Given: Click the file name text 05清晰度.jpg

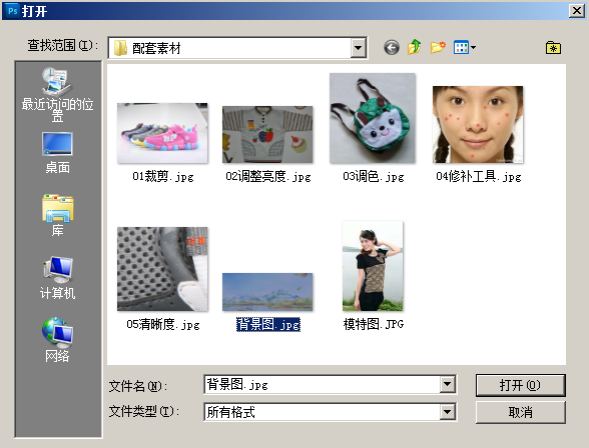Looking at the screenshot, I should point(163,324).
